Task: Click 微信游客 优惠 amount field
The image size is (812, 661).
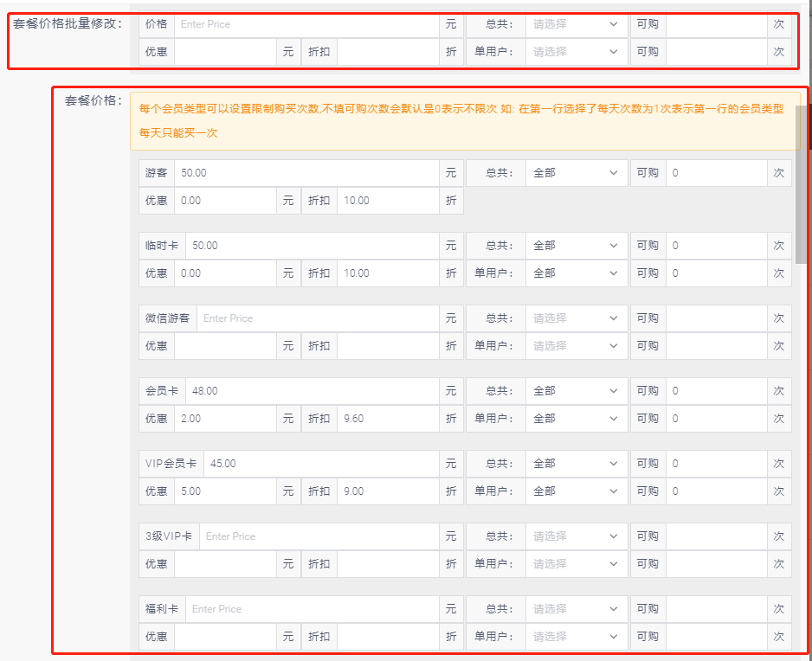Action: click(x=225, y=346)
